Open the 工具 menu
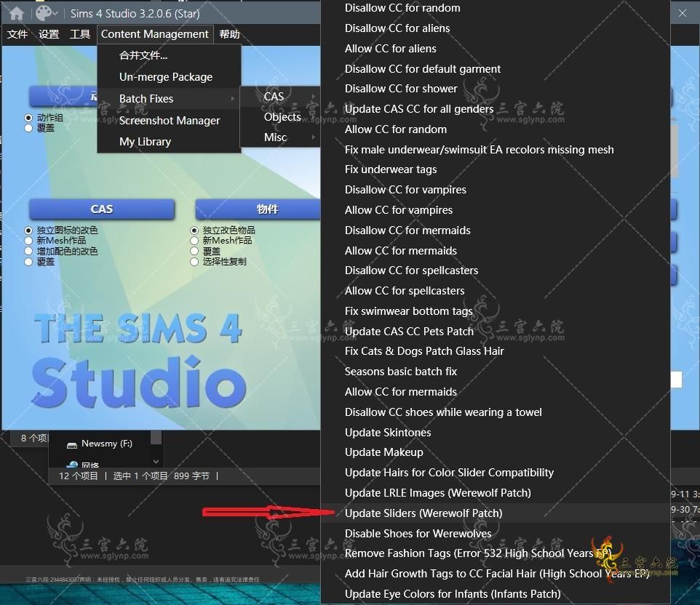700x605 pixels. [80, 34]
